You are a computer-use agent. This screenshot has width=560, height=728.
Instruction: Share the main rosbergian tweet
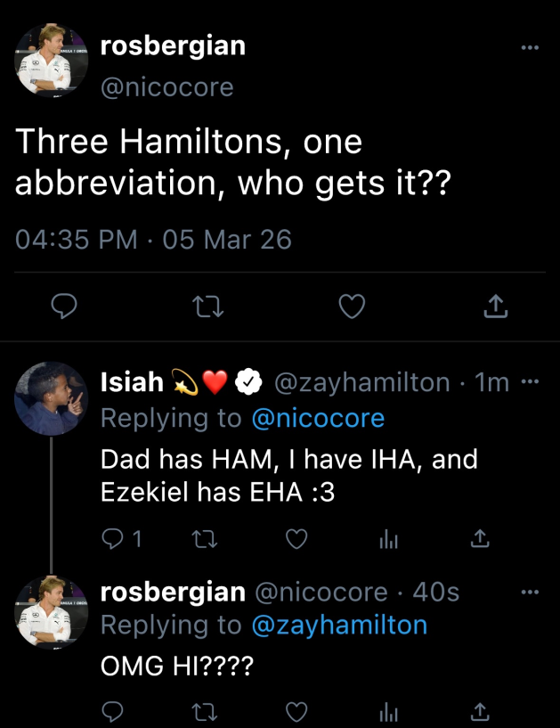496,307
